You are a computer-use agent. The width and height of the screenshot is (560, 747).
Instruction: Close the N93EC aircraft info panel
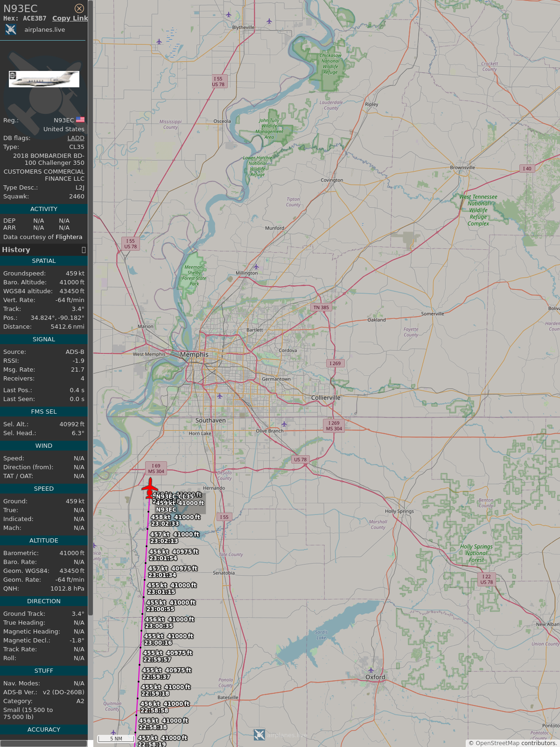coord(79,8)
